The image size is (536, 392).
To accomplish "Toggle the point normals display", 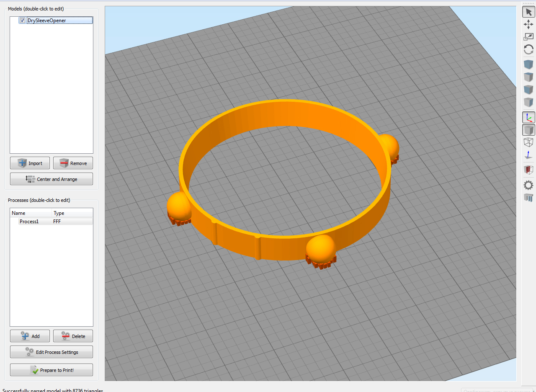I will click(528, 155).
